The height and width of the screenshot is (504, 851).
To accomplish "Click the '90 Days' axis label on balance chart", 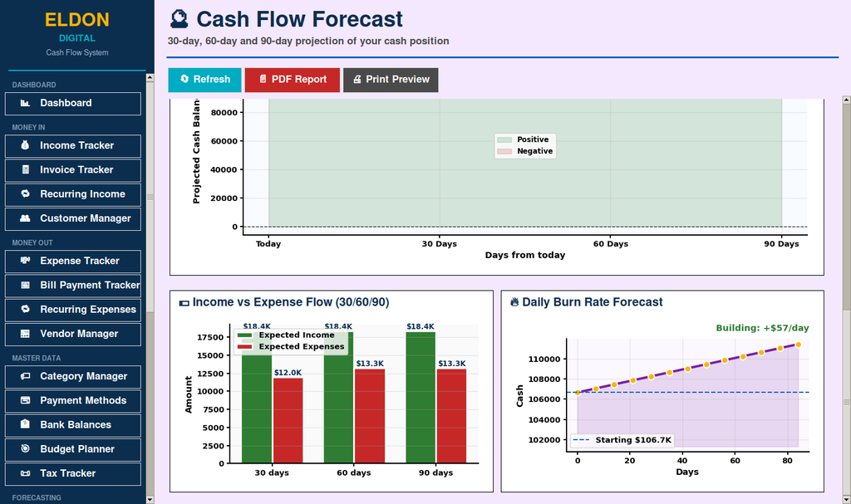I will pyautogui.click(x=781, y=243).
